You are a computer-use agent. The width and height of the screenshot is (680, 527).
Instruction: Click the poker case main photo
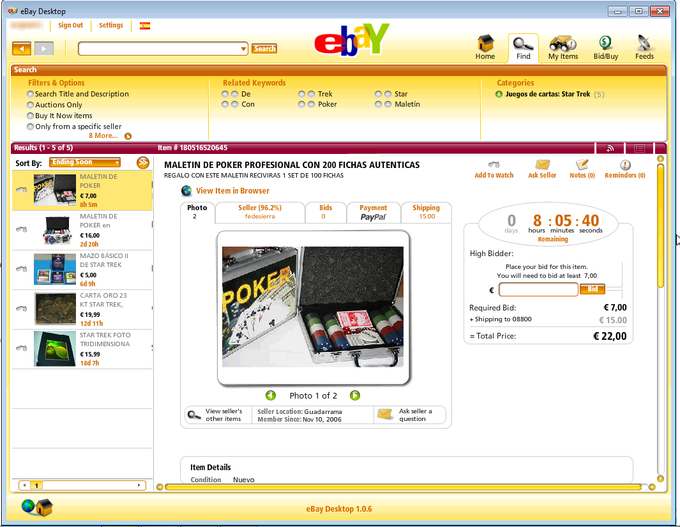point(313,307)
